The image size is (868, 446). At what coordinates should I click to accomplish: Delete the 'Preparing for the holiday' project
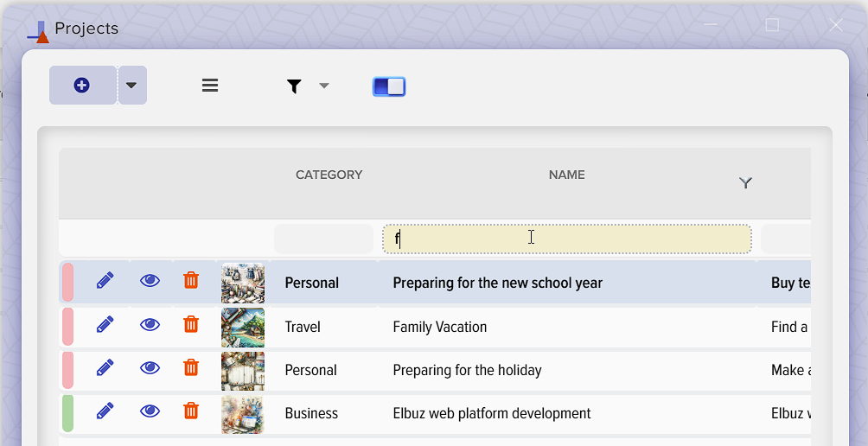pos(191,367)
